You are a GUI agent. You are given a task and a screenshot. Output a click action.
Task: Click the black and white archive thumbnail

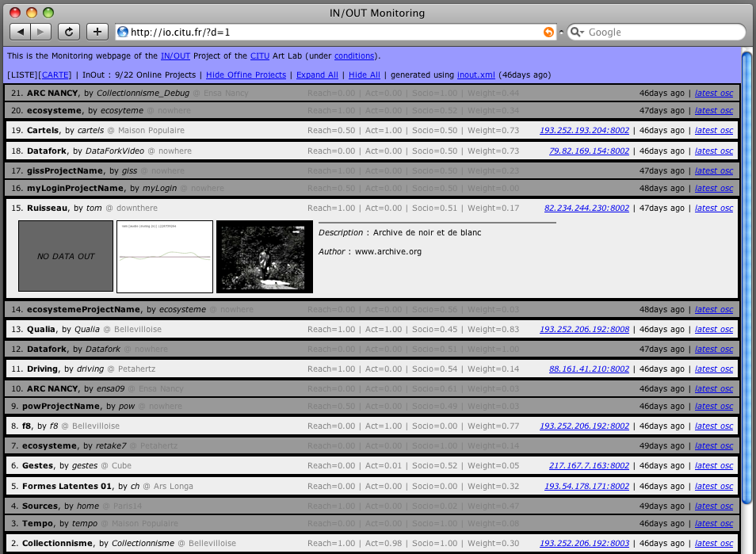point(265,257)
